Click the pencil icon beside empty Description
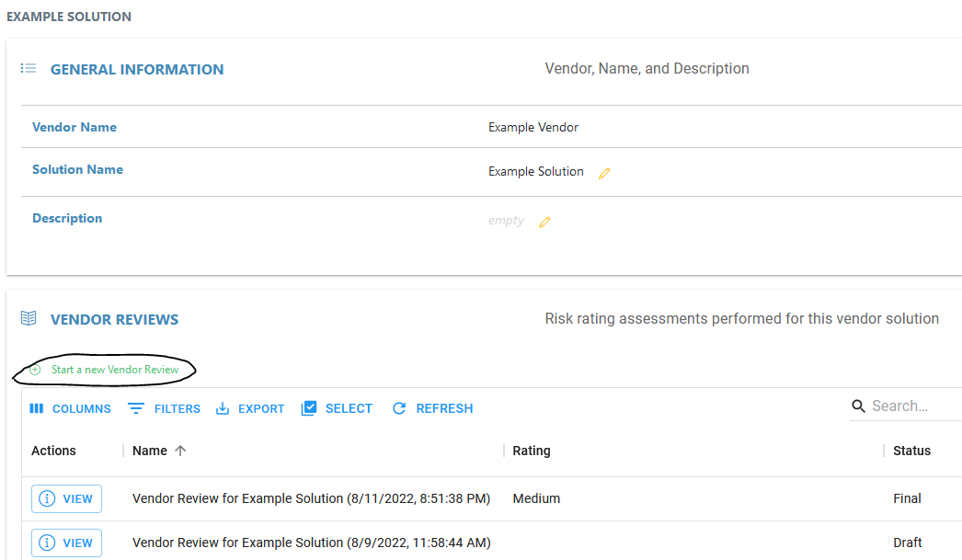The image size is (962, 560). [x=544, y=222]
